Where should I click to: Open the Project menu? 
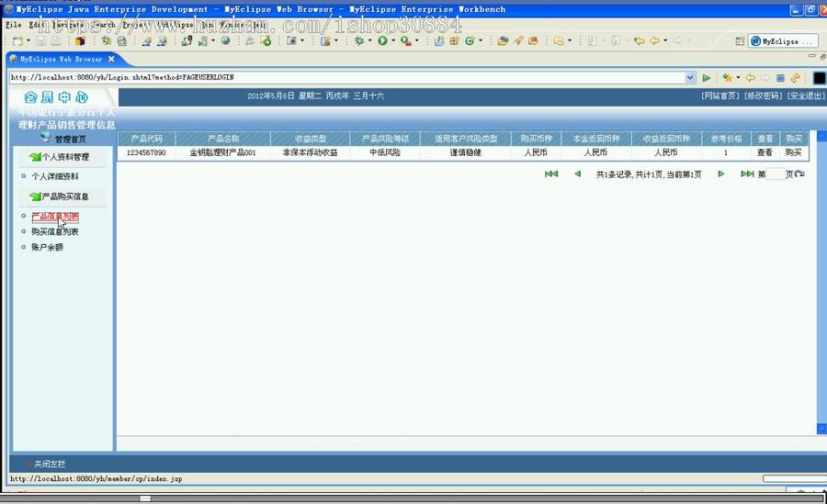tap(137, 25)
